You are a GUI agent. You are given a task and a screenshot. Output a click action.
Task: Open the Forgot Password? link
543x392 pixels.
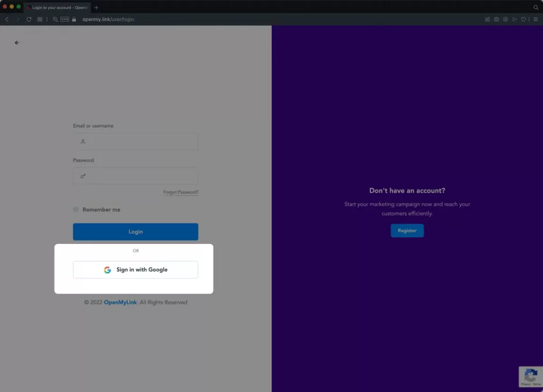pos(180,192)
